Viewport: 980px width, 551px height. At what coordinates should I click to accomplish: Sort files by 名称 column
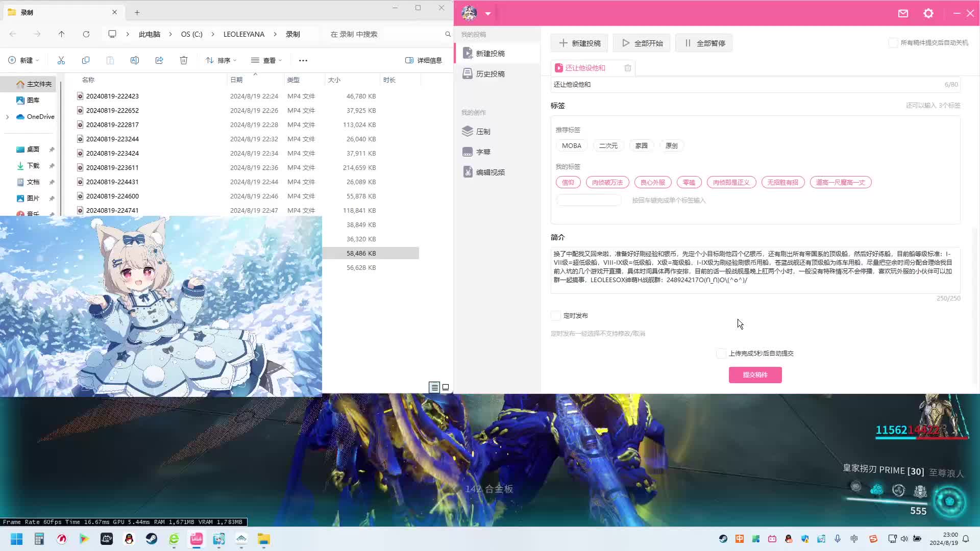(x=88, y=80)
